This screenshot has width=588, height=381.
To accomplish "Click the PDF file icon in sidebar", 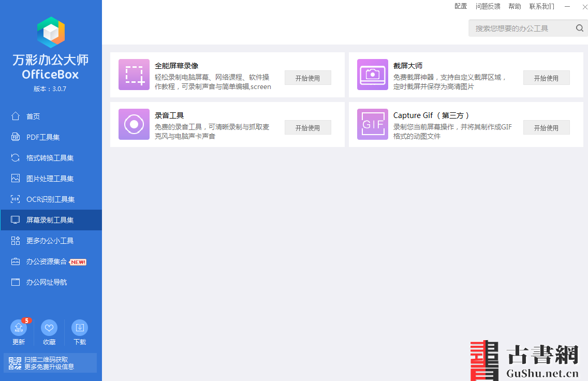I will (x=16, y=137).
